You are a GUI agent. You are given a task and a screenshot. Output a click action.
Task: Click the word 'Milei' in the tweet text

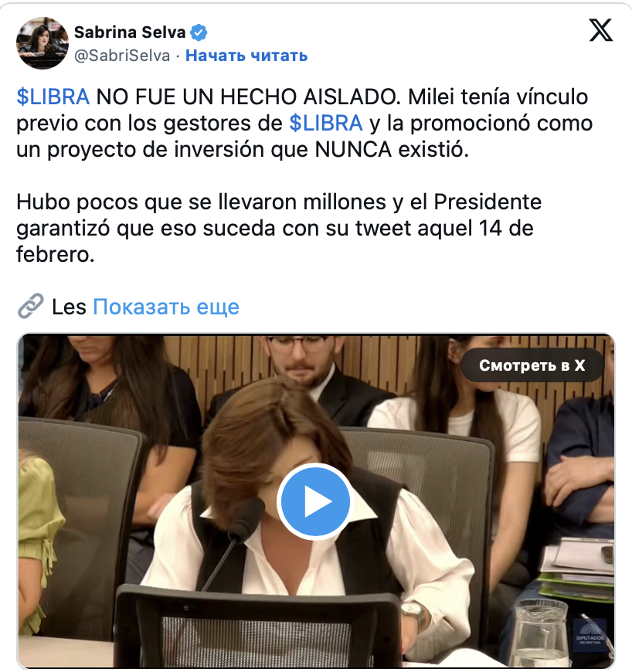(431, 97)
